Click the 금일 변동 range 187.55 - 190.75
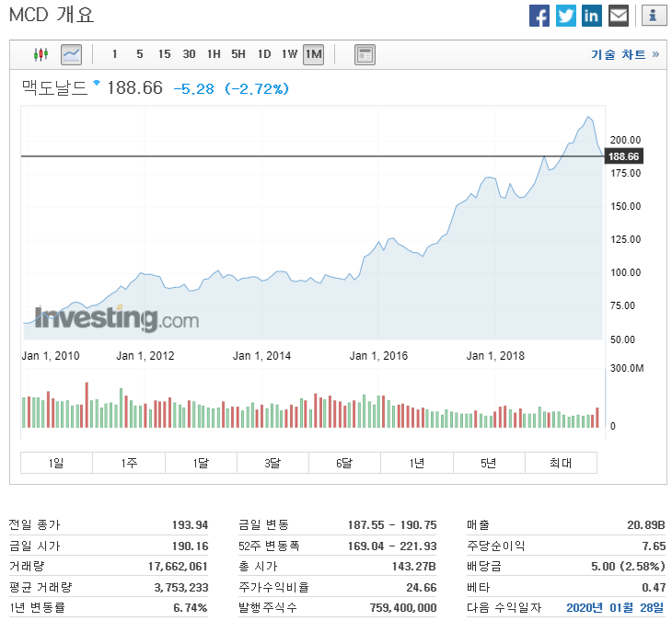Screen dimensions: 672x621 392,524
